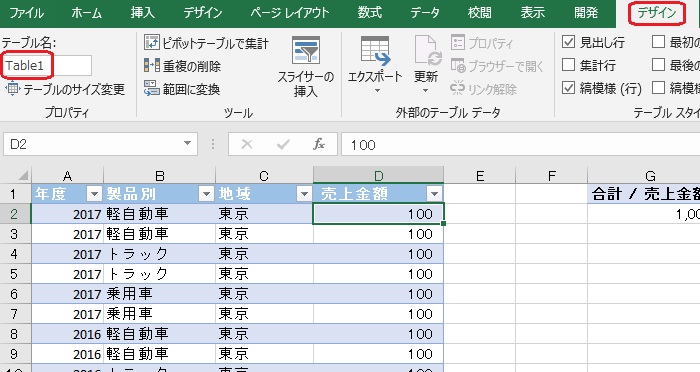The height and width of the screenshot is (372, 700).
Task: Open the 地域 column filter dropdown
Action: 304,194
